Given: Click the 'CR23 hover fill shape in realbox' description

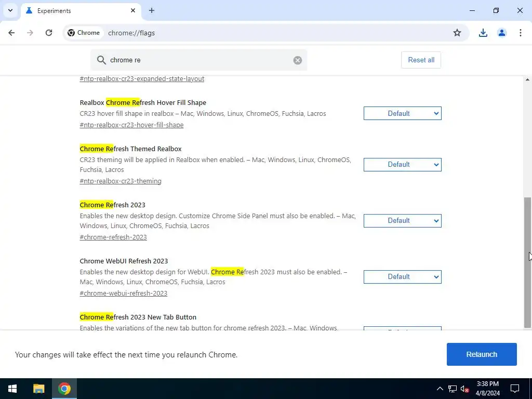Looking at the screenshot, I should click(x=203, y=114).
